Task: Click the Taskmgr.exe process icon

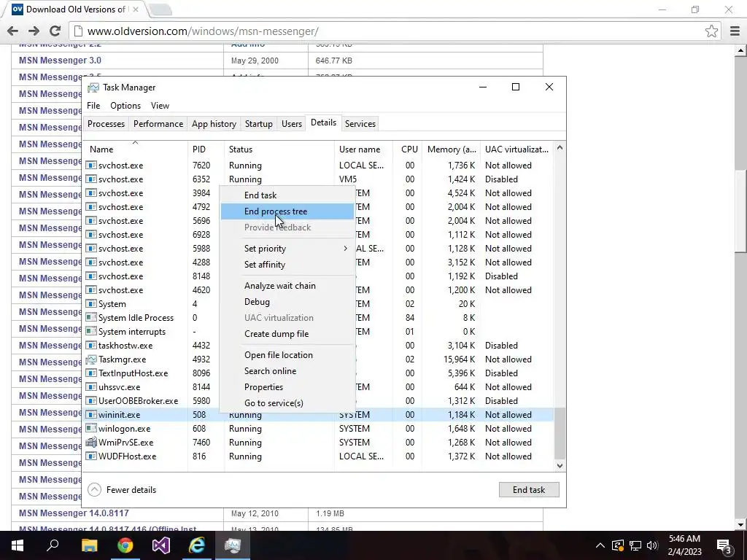Action: [x=91, y=359]
